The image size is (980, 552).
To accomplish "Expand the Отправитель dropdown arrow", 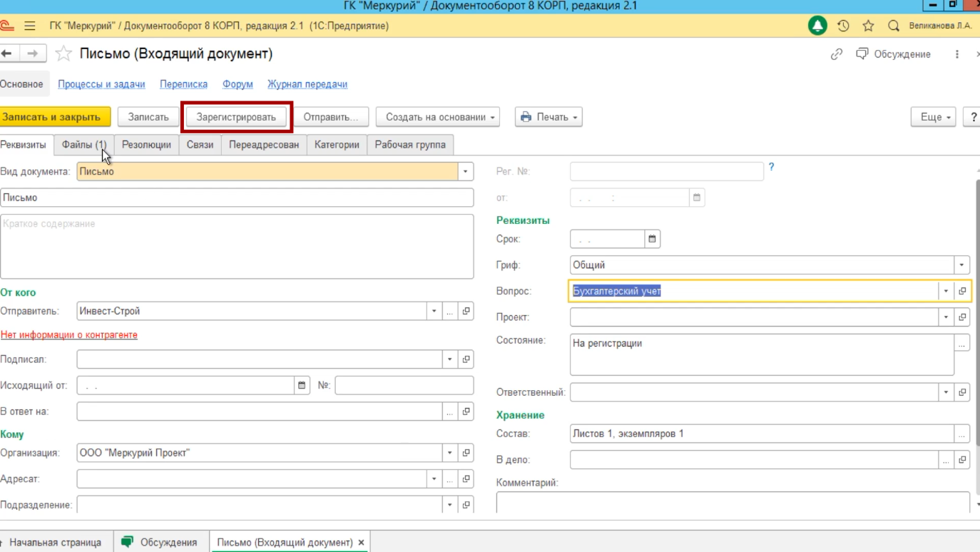I will [x=434, y=311].
